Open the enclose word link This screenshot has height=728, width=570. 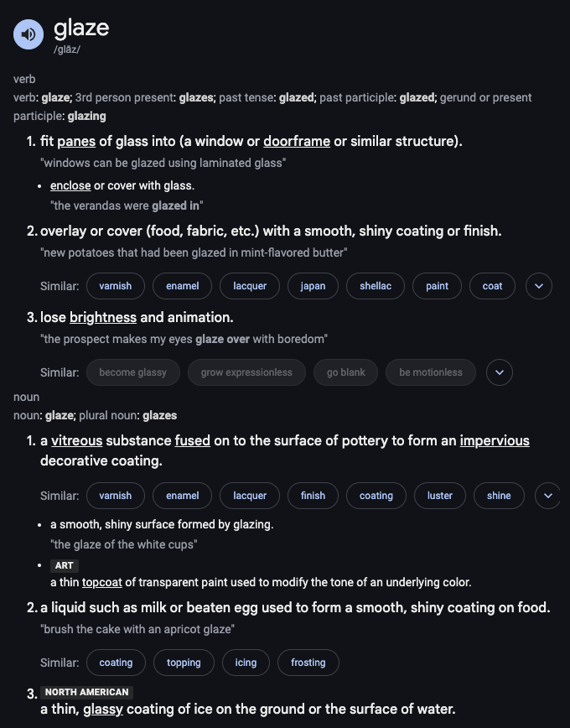(70, 185)
